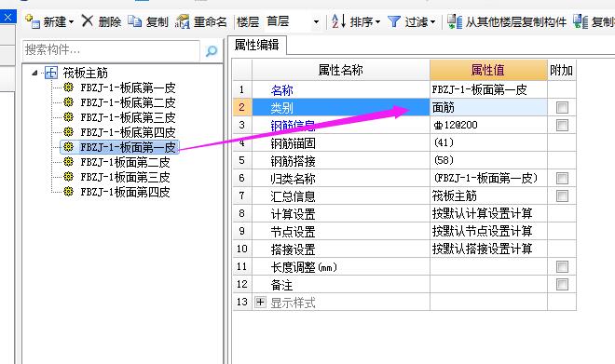Select FBZJ-1板面第四皮 in tree
The width and height of the screenshot is (615, 364).
(125, 192)
